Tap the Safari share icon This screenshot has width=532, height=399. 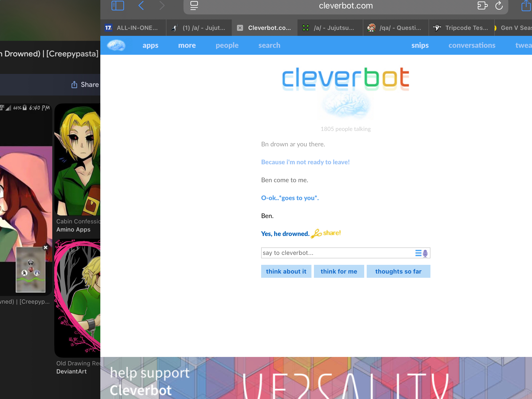coord(526,5)
